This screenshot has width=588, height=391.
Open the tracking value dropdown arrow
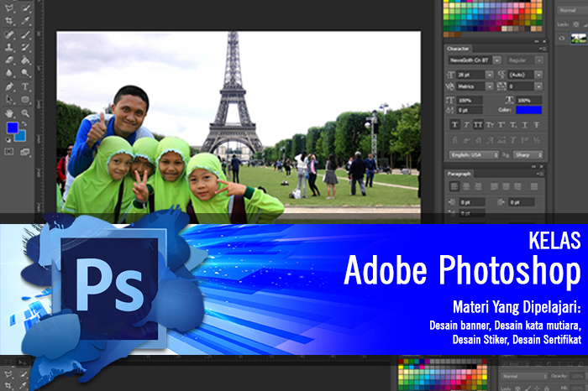tap(538, 86)
